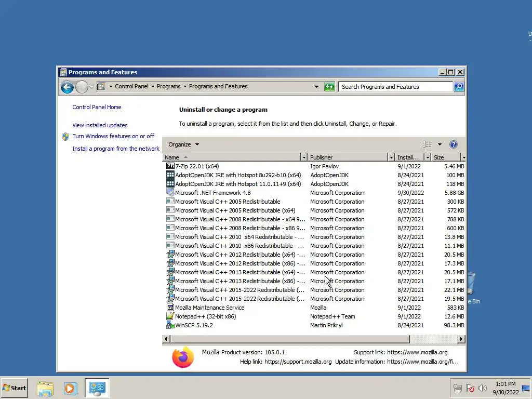Screen dimensions: 532x399
Task: Select the WinSCP 5.19.2 row
Action: [314, 325]
